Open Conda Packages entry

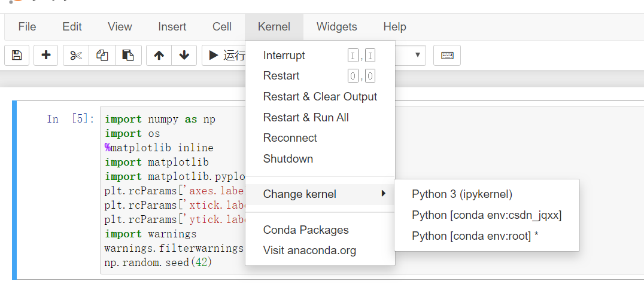coord(306,230)
